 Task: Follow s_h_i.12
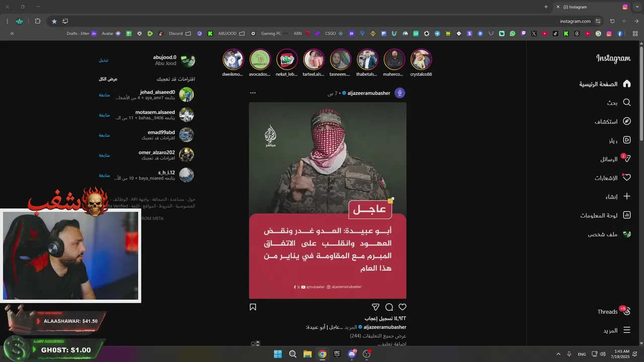(x=104, y=175)
